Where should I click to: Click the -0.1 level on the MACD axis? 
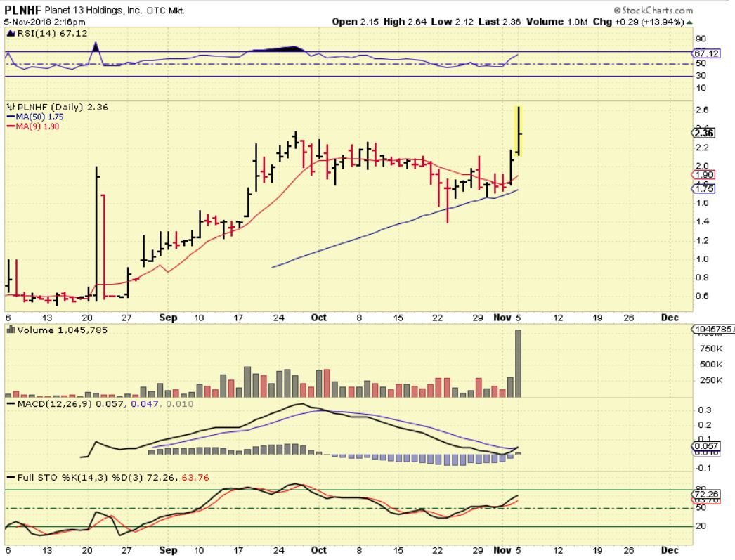point(703,468)
